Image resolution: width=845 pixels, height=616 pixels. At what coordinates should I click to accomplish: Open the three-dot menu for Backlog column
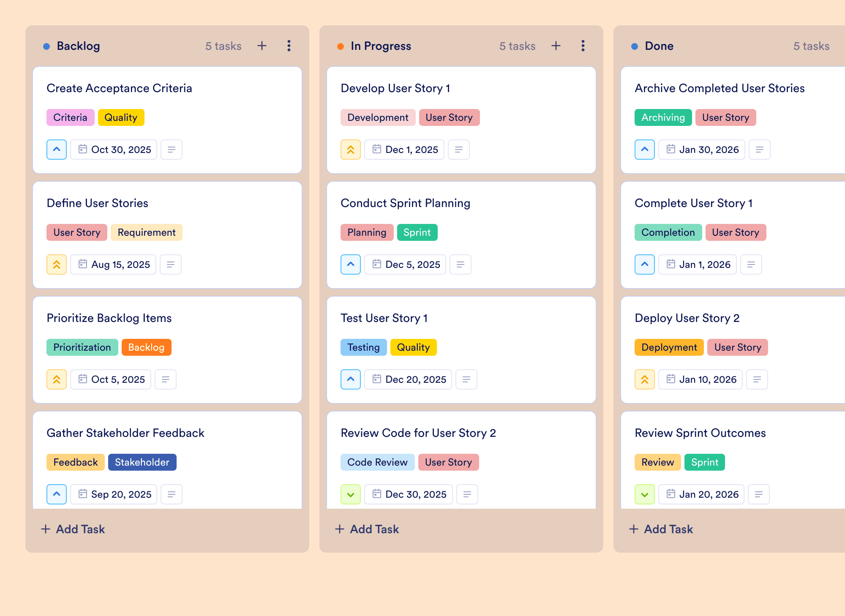coord(289,46)
